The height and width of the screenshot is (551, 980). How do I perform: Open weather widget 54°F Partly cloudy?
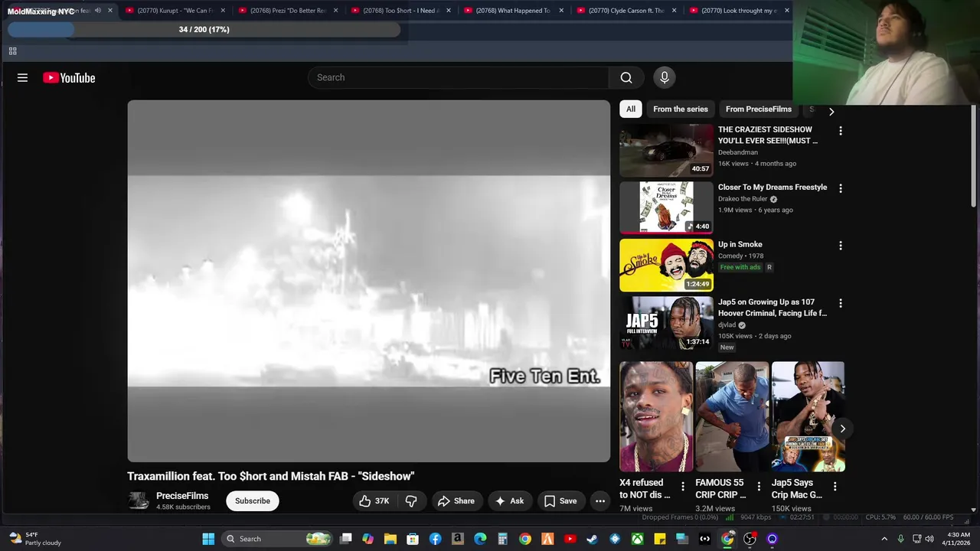(x=34, y=539)
